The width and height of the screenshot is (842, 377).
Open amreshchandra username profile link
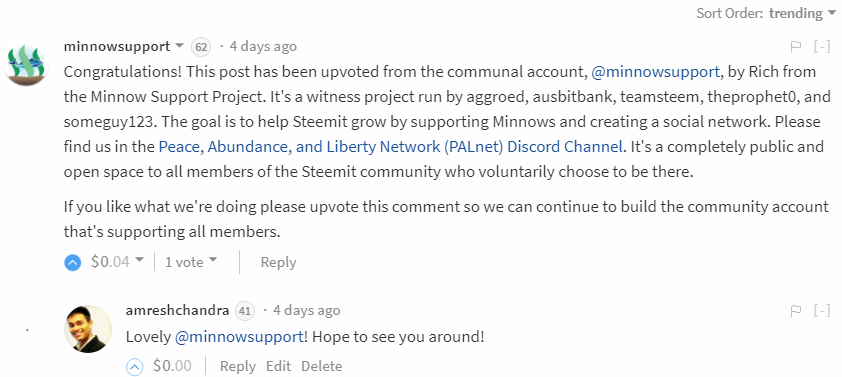point(177,310)
